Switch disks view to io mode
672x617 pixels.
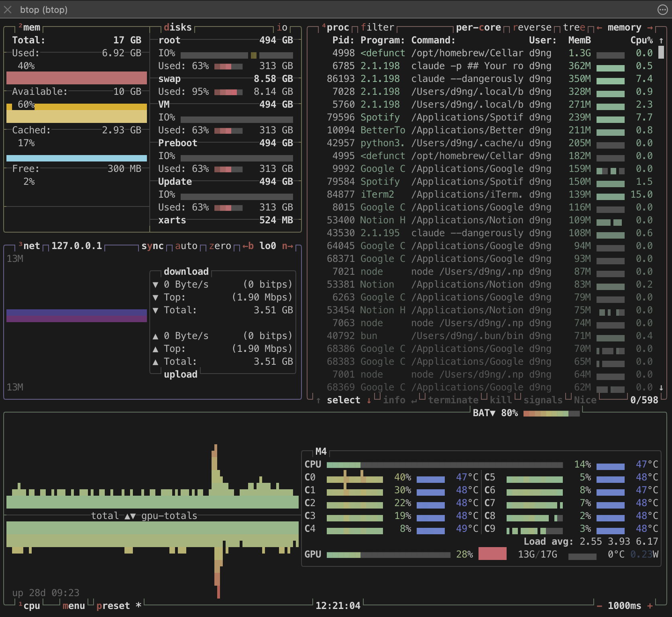coord(282,27)
